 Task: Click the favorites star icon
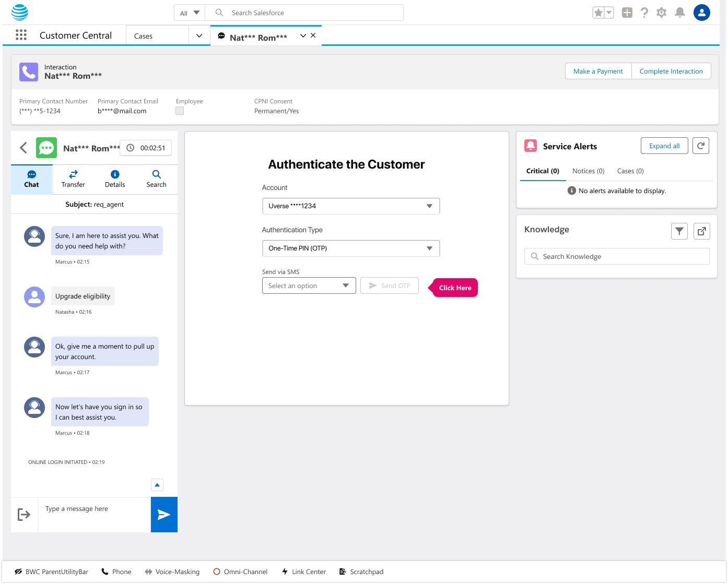tap(598, 13)
